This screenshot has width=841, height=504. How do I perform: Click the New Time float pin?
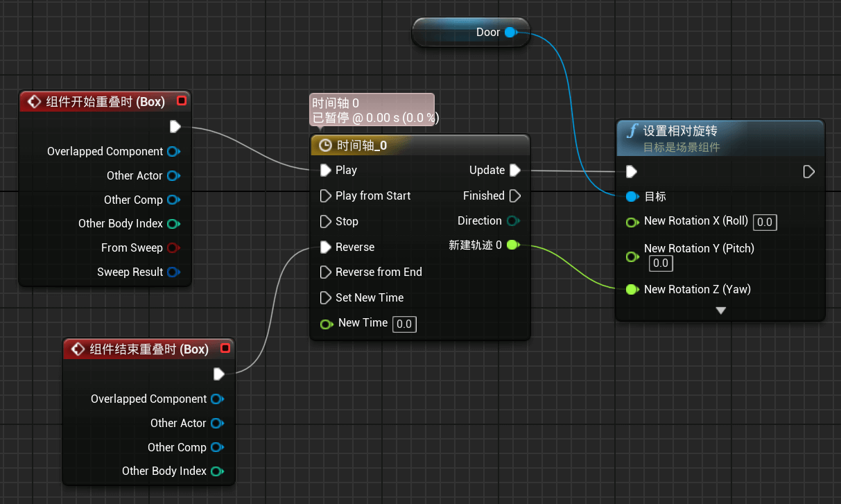click(326, 324)
